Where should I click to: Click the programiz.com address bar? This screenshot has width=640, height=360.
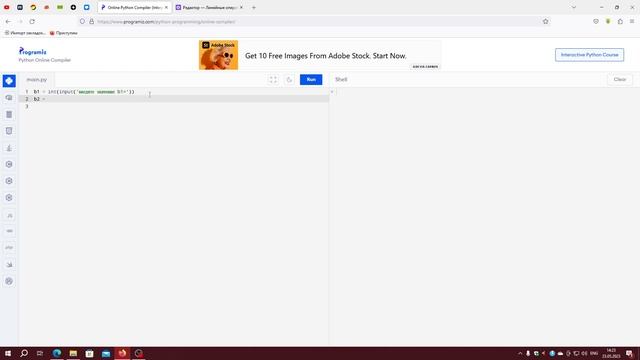(x=314, y=22)
